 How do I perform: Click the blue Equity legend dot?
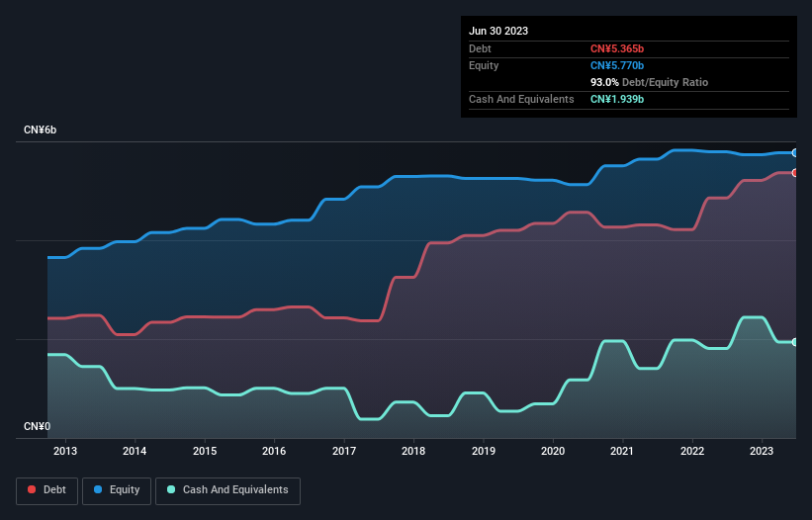click(x=97, y=489)
